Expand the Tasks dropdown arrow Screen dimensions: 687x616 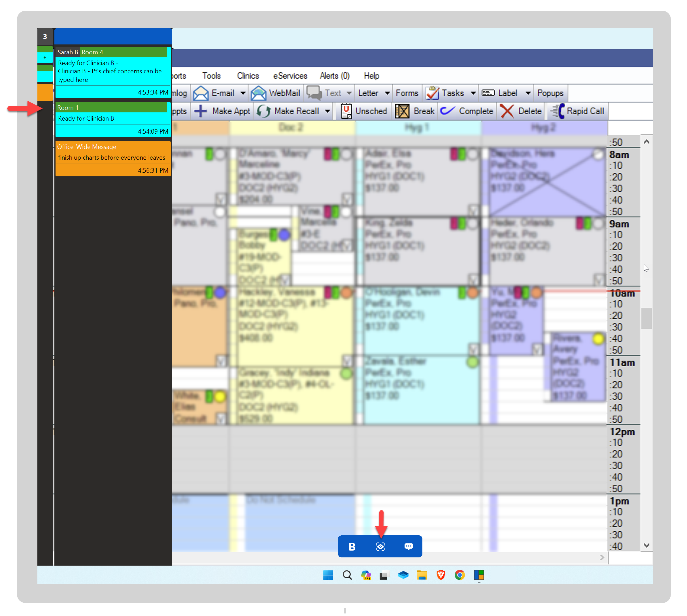pos(474,93)
